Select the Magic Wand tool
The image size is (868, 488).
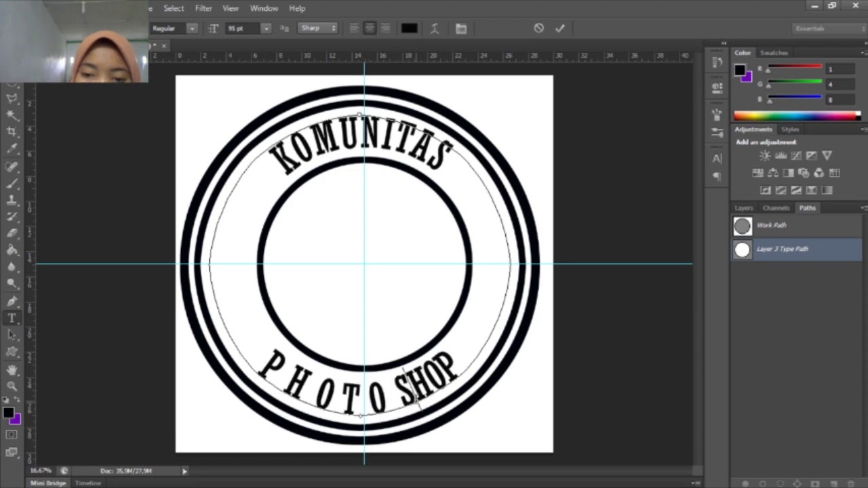tap(12, 115)
